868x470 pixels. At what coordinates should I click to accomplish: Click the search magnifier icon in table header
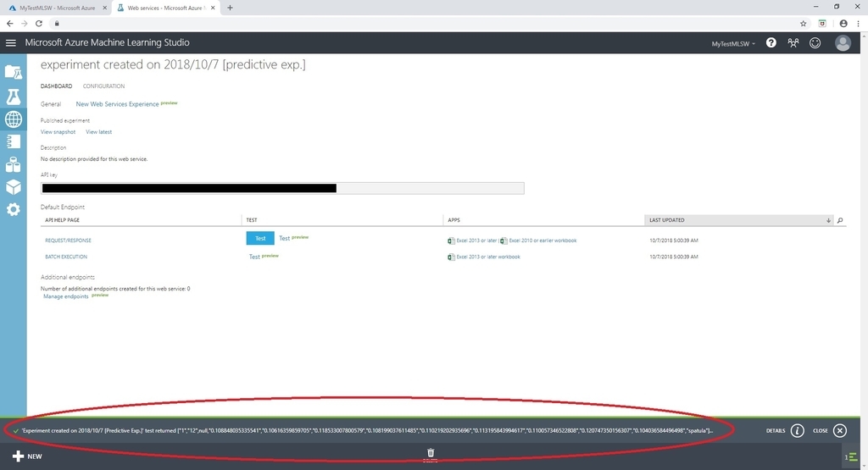pyautogui.click(x=840, y=221)
